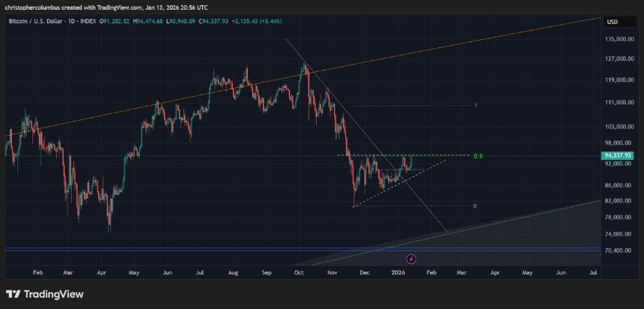
Task: Select the Fibonacci level 0 label
Action: pos(475,205)
